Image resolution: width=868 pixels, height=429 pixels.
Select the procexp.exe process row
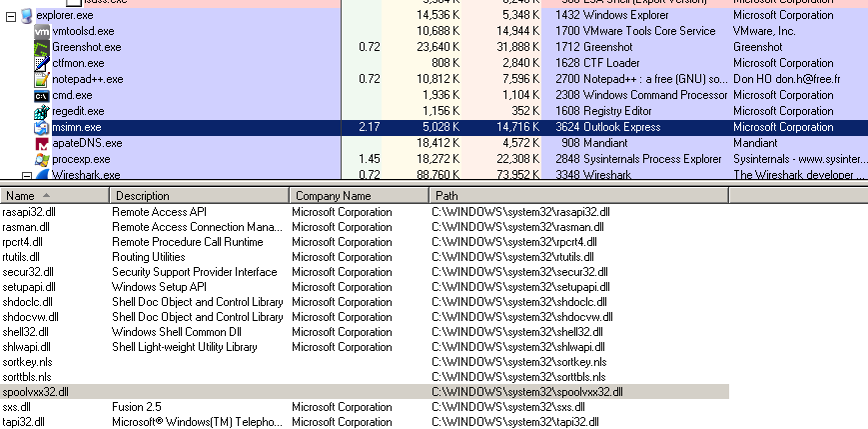click(434, 159)
